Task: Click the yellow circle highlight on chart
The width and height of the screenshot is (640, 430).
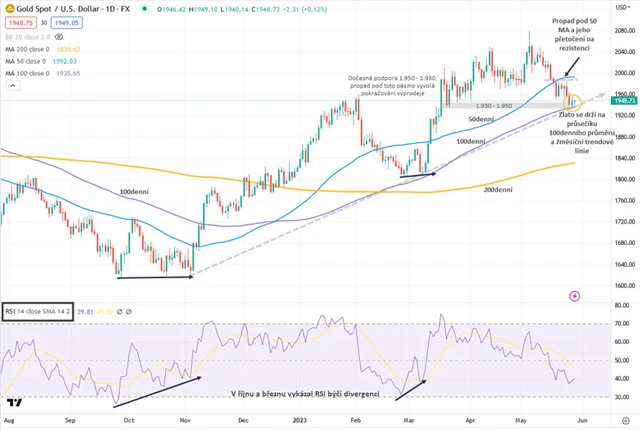Action: (573, 100)
